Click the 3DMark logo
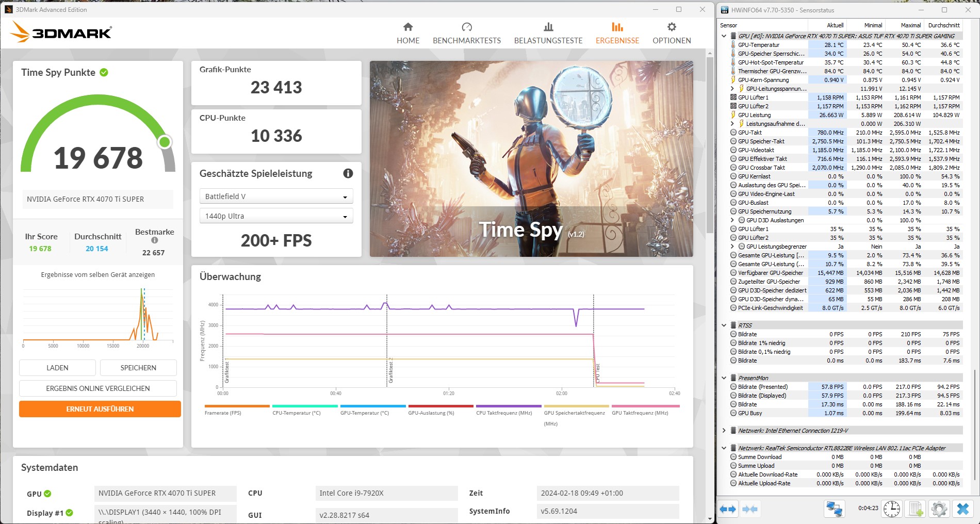The height and width of the screenshot is (524, 980). (x=61, y=32)
